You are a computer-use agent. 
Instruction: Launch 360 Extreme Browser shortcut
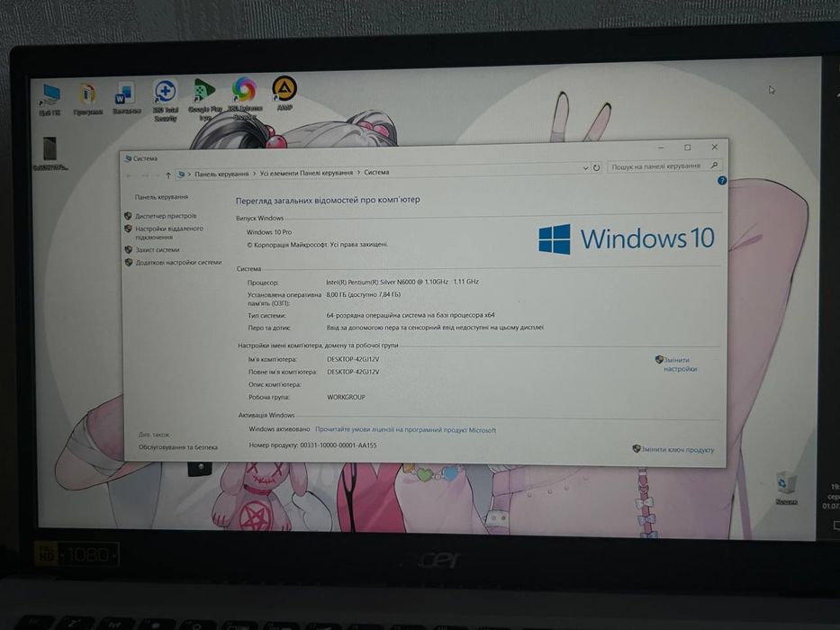(x=244, y=99)
